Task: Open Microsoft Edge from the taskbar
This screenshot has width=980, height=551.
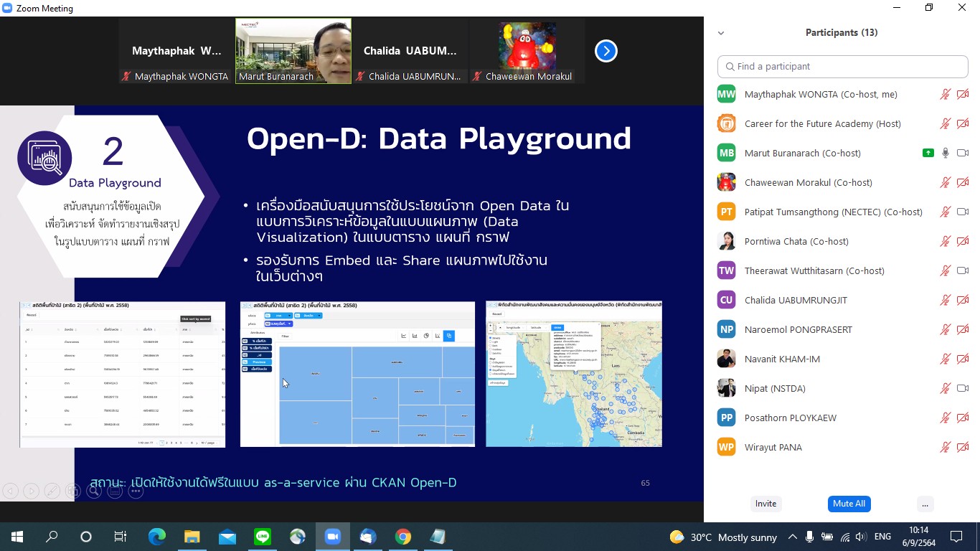Action: coord(156,537)
